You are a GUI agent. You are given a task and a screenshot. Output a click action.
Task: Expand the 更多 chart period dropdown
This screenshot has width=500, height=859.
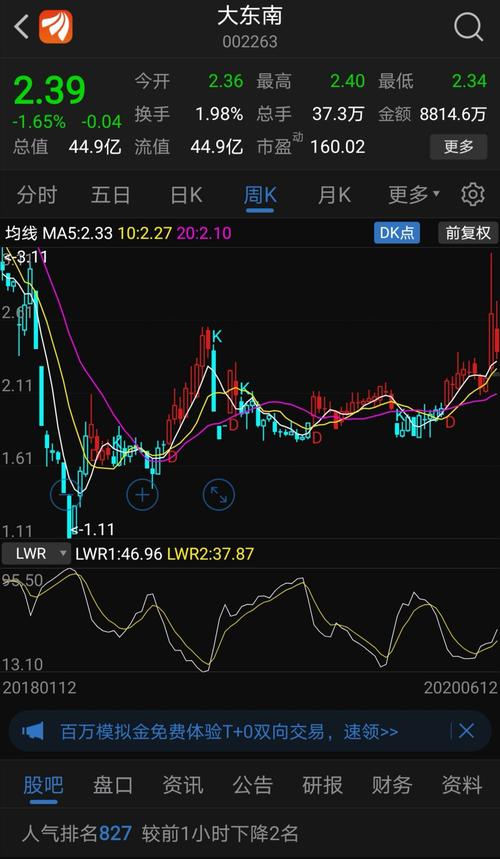(x=414, y=194)
